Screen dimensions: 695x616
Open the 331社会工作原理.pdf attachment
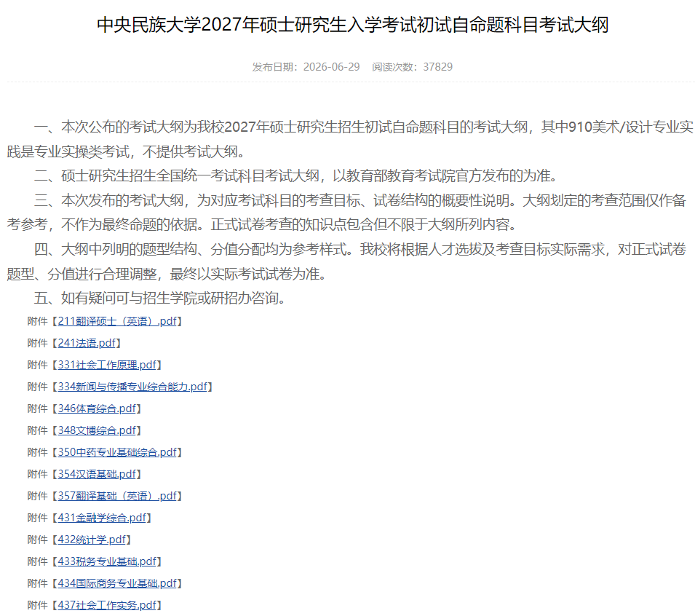[x=107, y=365]
